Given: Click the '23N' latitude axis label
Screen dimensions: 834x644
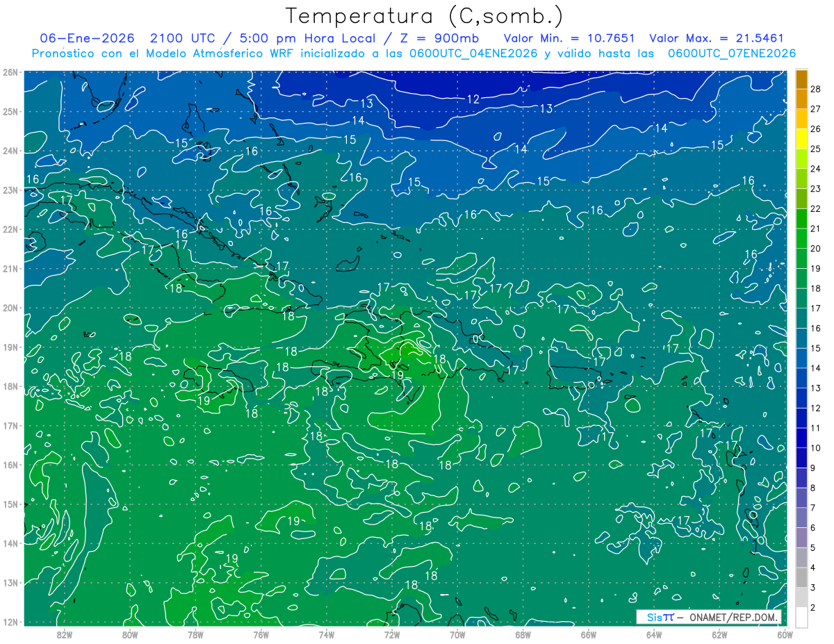Looking at the screenshot, I should click(10, 190).
